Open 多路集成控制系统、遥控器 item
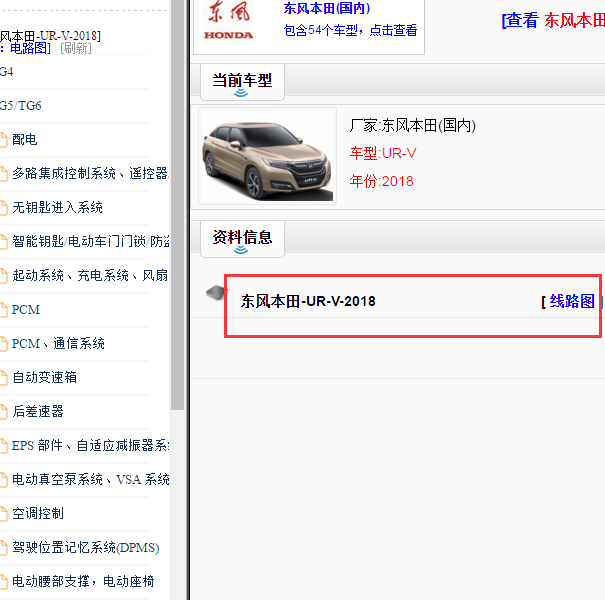This screenshot has height=600, width=605. pyautogui.click(x=90, y=173)
